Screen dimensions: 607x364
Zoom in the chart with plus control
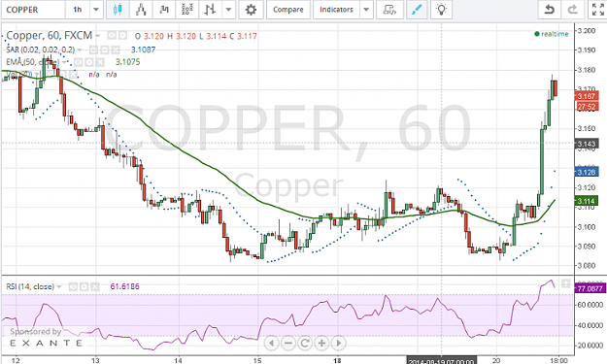[x=321, y=343]
